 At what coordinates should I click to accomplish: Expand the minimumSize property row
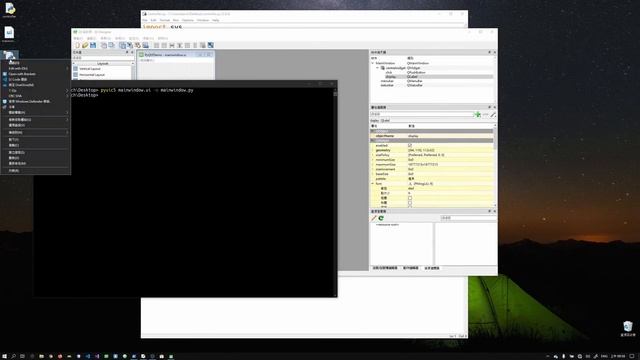click(373, 160)
